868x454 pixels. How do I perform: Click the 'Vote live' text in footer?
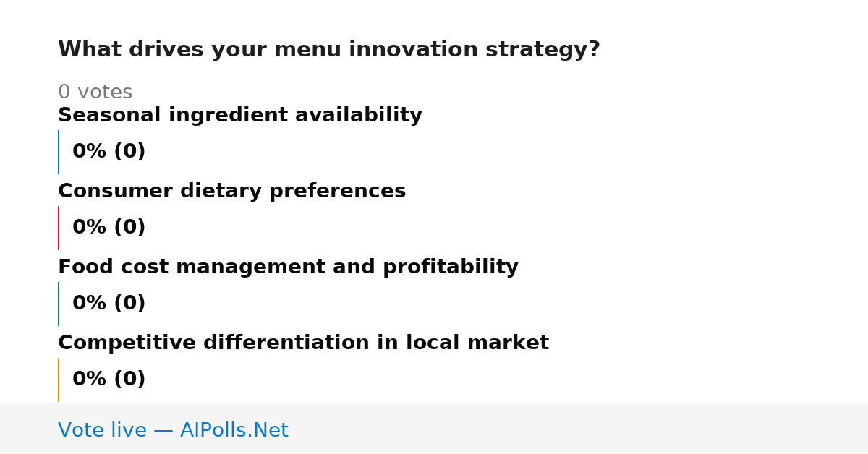point(102,431)
